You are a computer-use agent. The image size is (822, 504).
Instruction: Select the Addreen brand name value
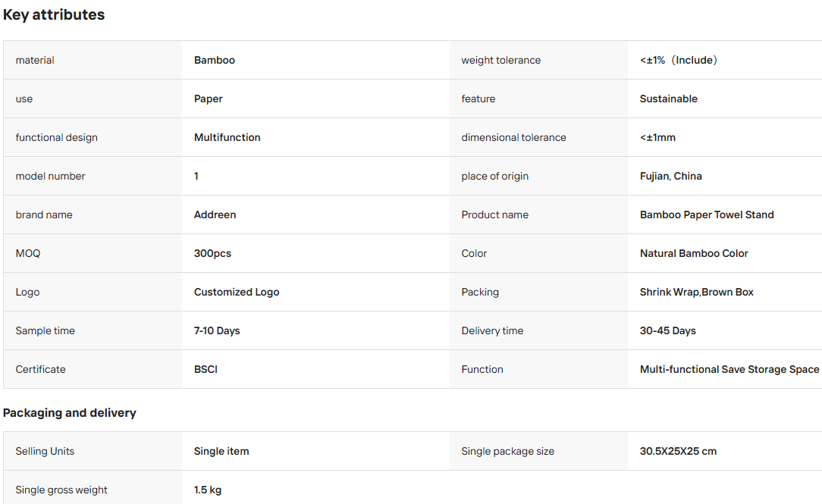pos(215,214)
